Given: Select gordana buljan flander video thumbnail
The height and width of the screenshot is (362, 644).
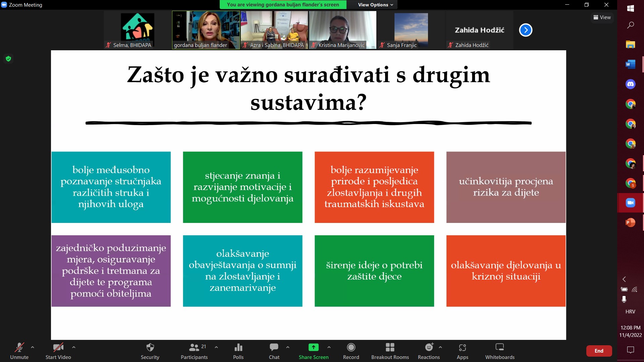Looking at the screenshot, I should pos(206,30).
